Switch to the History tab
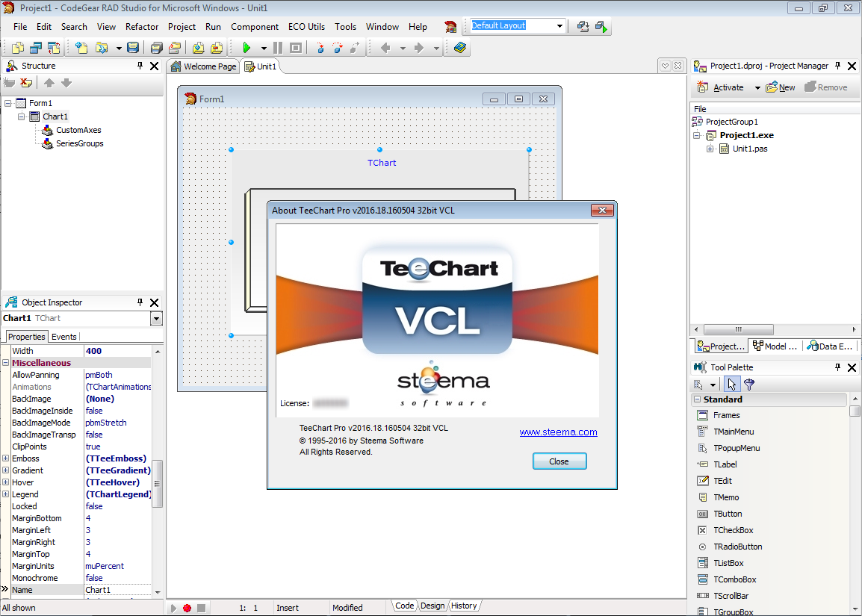The width and height of the screenshot is (862, 616). pyautogui.click(x=464, y=606)
